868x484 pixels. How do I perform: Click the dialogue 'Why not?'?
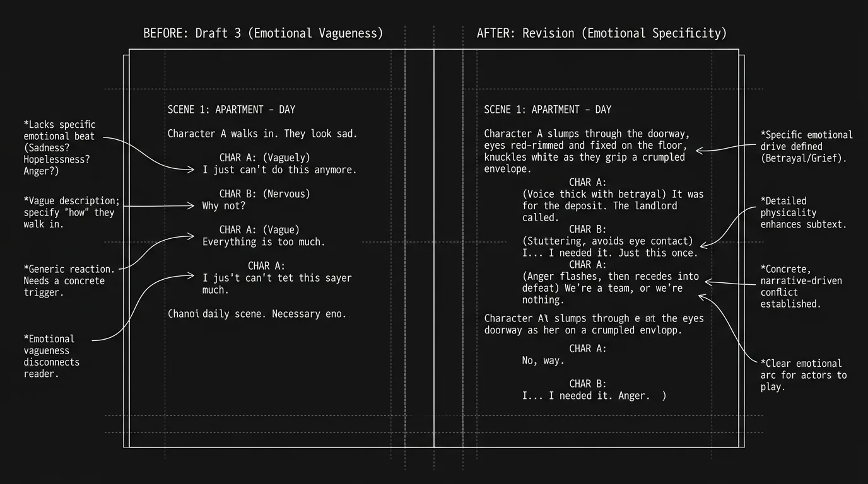coord(224,205)
